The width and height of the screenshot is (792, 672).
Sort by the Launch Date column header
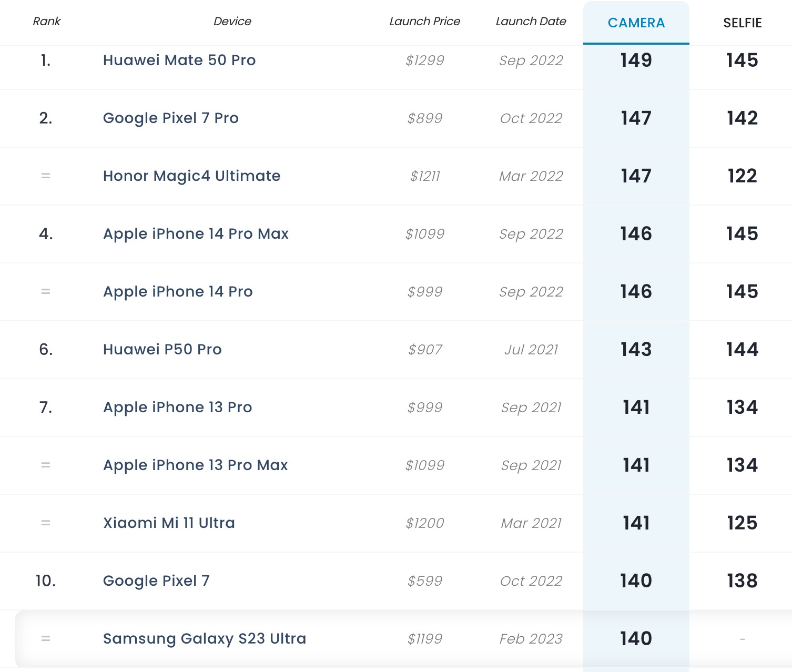click(x=531, y=22)
